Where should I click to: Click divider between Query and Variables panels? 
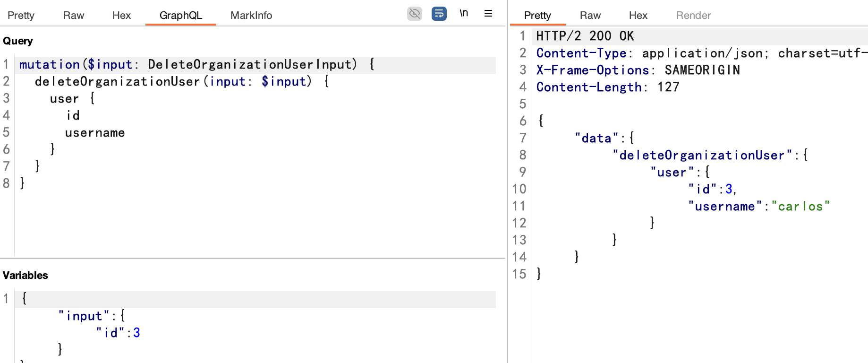(253, 259)
